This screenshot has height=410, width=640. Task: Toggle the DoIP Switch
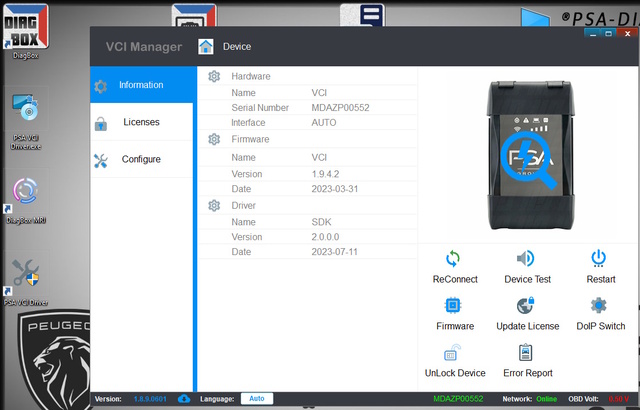599,306
